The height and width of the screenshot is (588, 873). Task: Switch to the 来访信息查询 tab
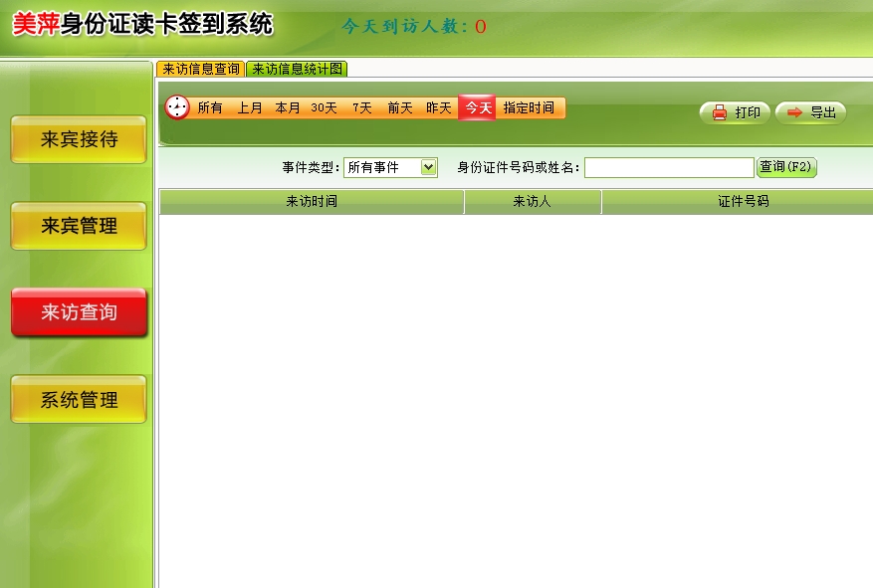(201, 70)
